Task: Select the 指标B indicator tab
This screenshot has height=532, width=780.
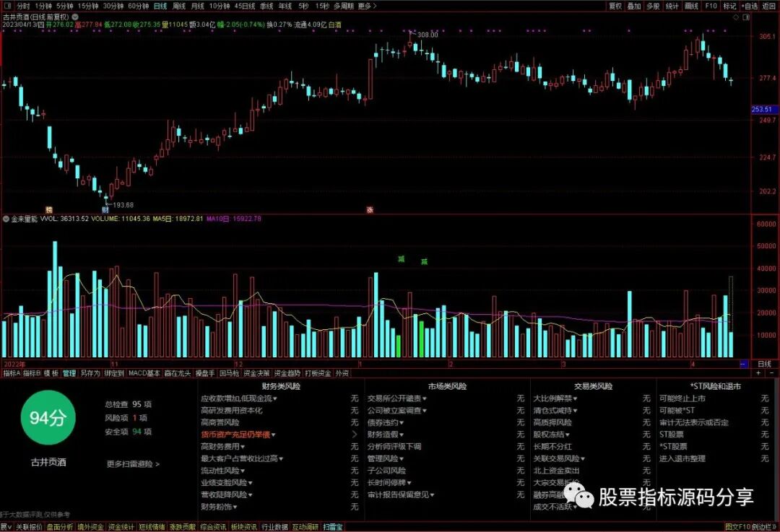Action: 32,373
